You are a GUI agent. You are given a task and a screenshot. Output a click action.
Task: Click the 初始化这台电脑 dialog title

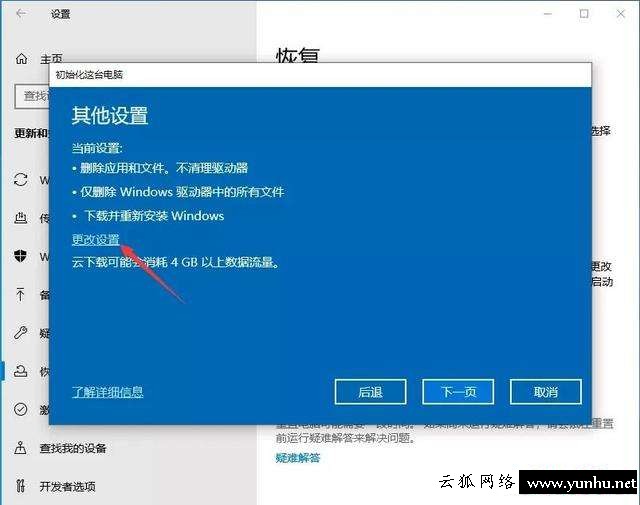[89, 74]
